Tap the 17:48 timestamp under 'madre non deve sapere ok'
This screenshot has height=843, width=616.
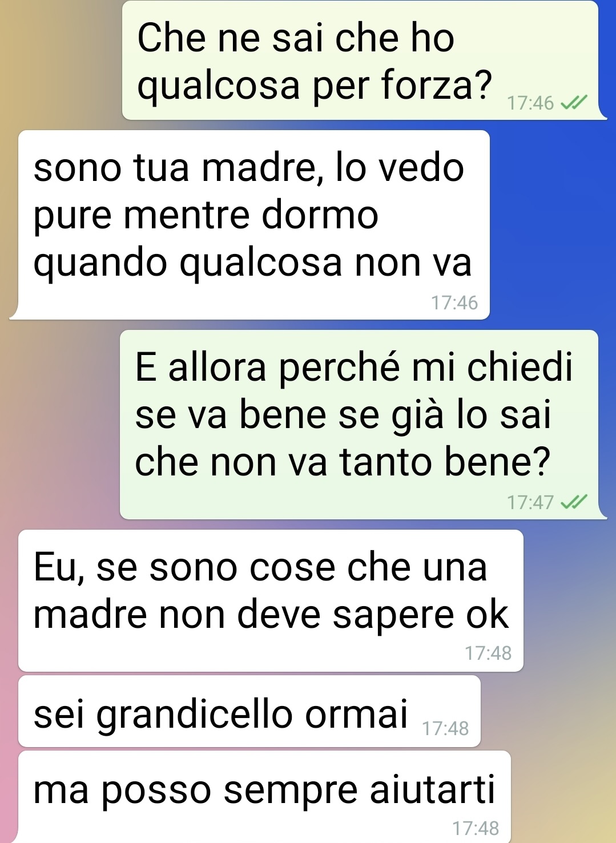[488, 653]
